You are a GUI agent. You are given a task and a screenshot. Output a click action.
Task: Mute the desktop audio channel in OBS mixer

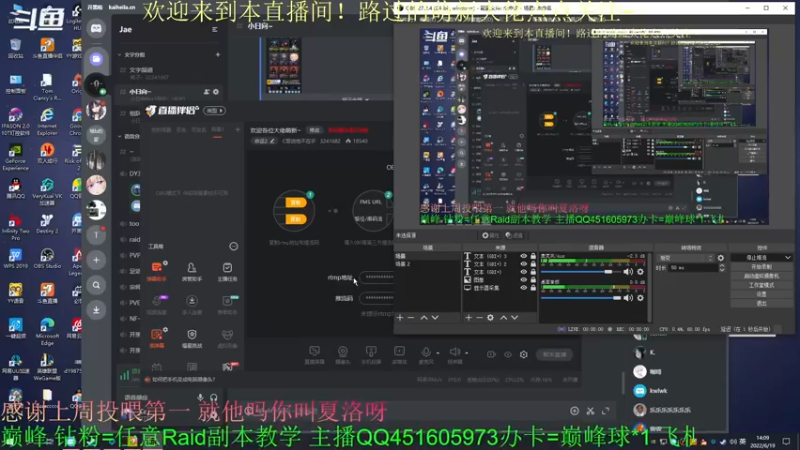(628, 297)
